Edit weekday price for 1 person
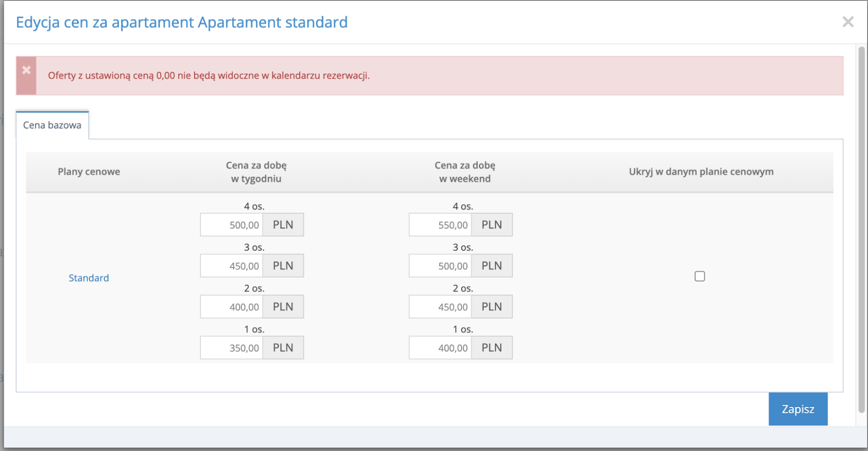 [232, 348]
